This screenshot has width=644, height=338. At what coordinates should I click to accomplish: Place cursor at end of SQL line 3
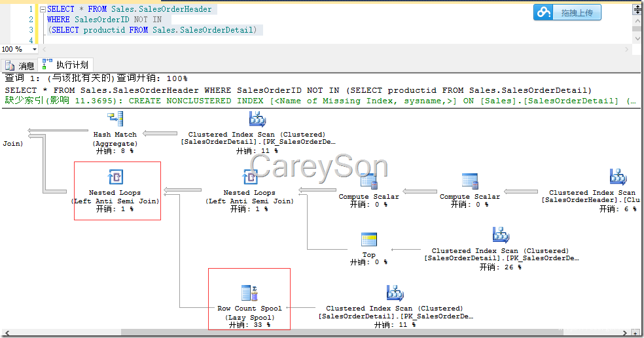click(x=258, y=30)
